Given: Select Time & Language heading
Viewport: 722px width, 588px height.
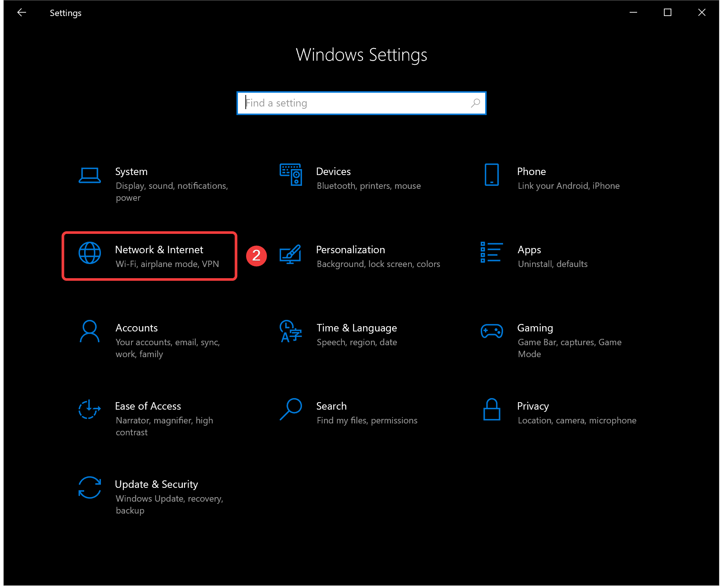Looking at the screenshot, I should click(357, 328).
